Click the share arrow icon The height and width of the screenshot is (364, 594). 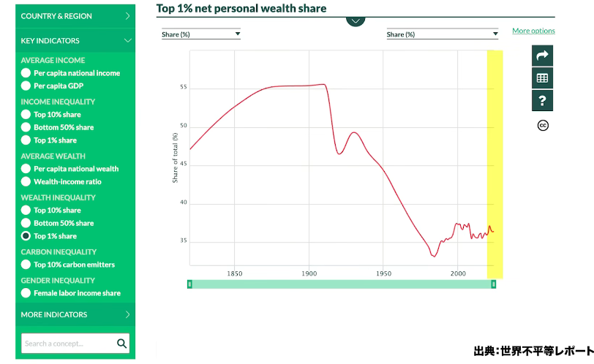click(x=542, y=56)
